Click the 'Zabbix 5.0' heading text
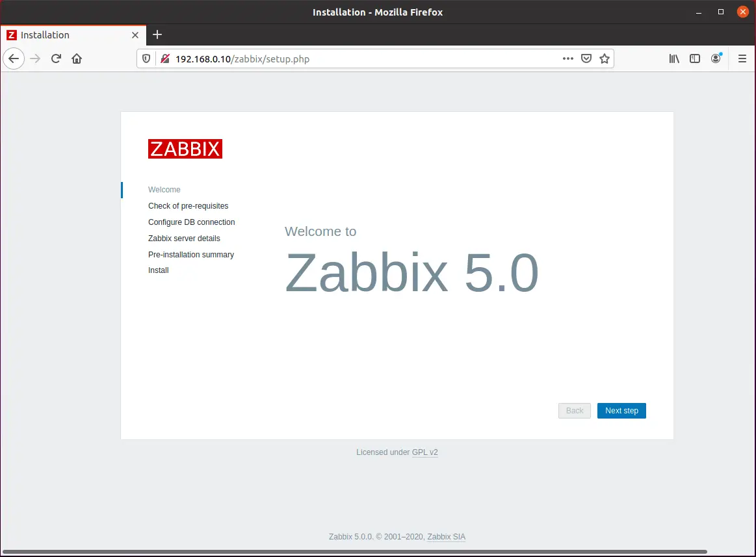The image size is (756, 557). [x=411, y=273]
